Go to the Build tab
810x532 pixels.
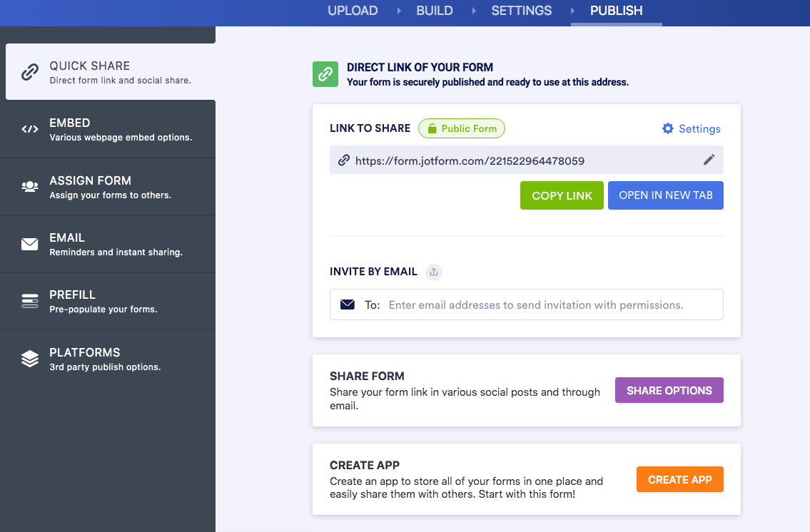point(435,11)
